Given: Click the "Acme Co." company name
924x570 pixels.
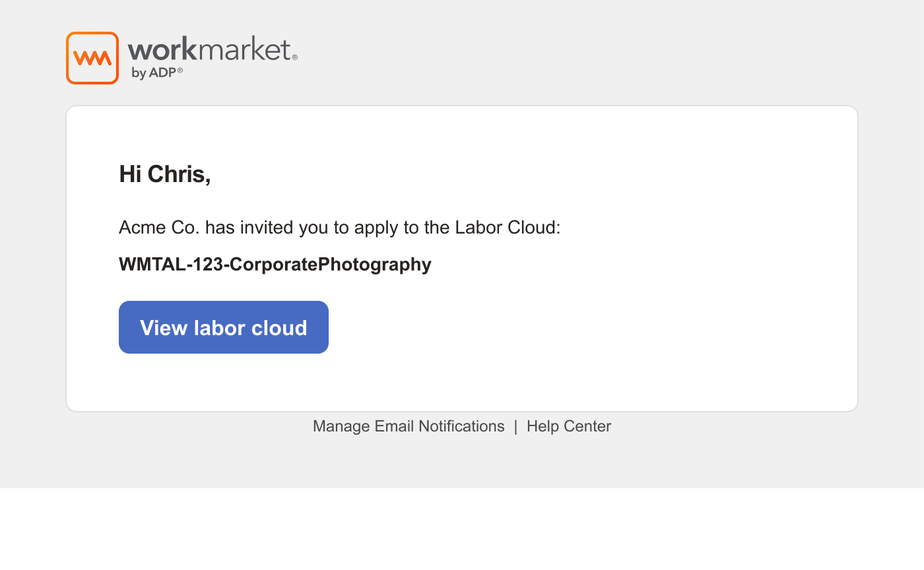Looking at the screenshot, I should (159, 228).
